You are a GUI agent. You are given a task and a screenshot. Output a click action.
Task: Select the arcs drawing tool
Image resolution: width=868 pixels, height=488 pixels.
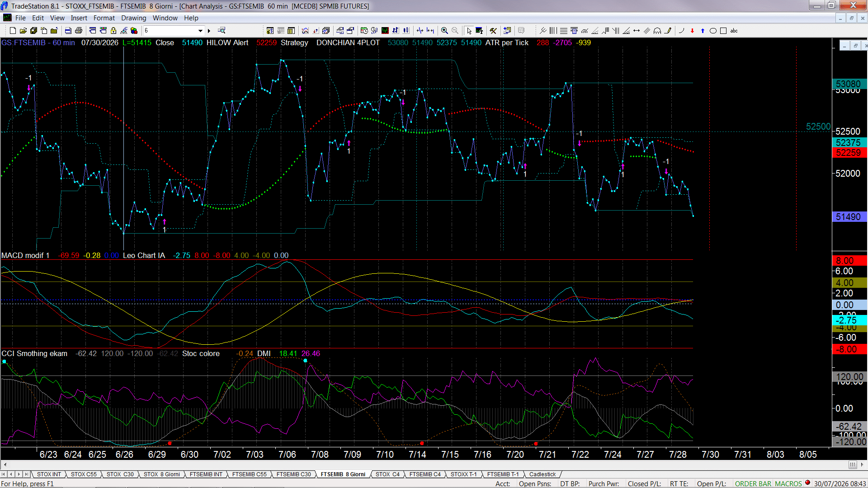(657, 31)
